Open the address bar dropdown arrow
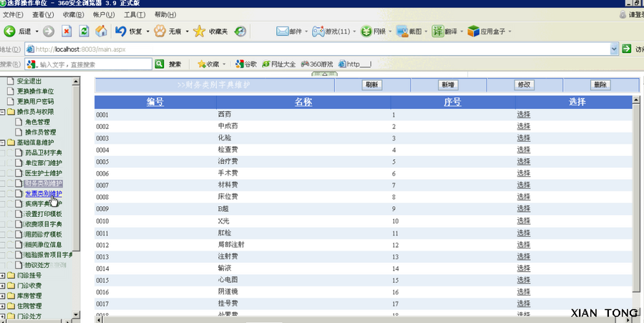644x323 pixels. coord(614,49)
